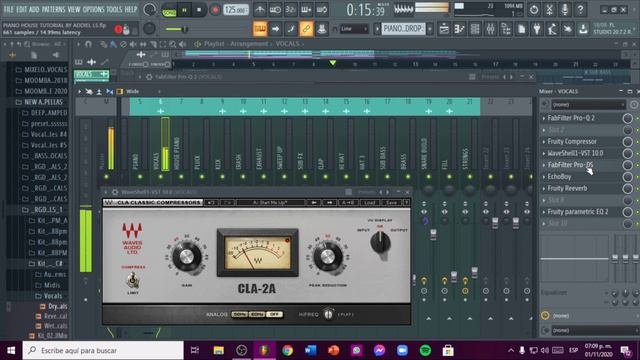The height and width of the screenshot is (360, 640).
Task: Flip the Compress/Limit switch on CLA-2A
Action: 133,280
